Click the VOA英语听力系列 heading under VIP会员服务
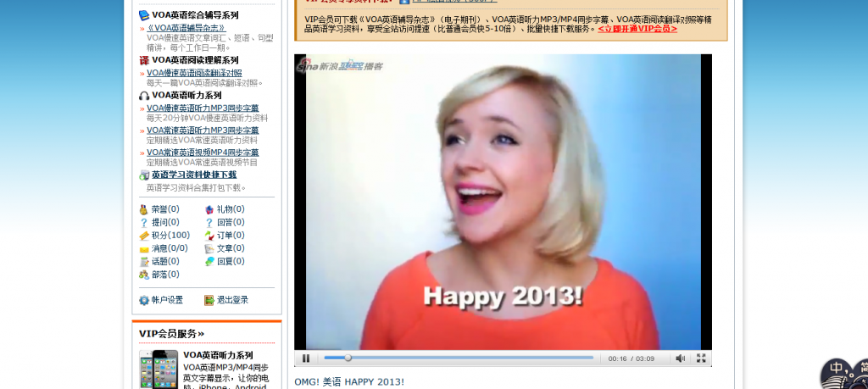Viewport: 868px width, 389px height. pyautogui.click(x=218, y=355)
